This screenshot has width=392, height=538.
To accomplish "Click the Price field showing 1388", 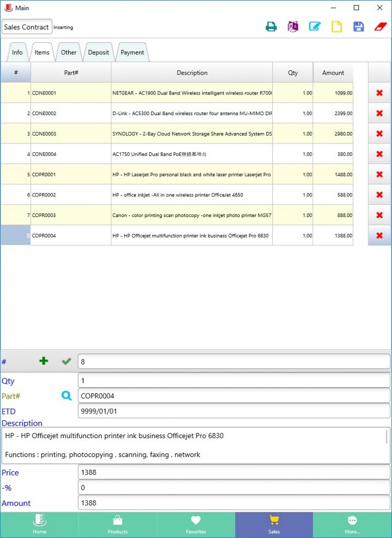I will coord(234,472).
